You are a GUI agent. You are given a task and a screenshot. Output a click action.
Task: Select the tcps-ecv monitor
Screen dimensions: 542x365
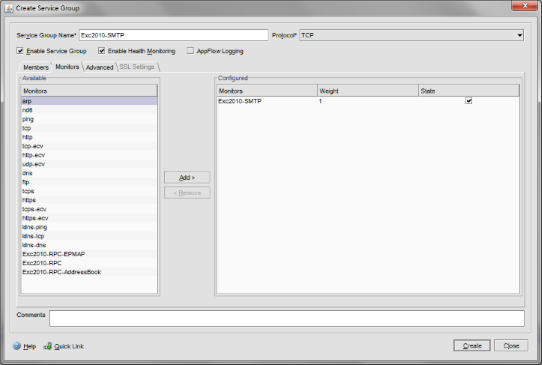pyautogui.click(x=89, y=209)
